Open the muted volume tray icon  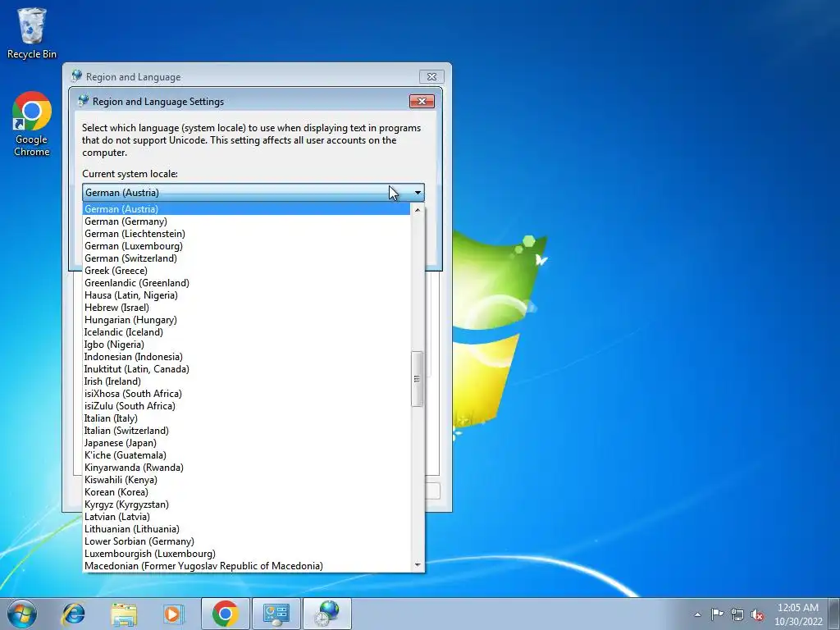pos(757,614)
